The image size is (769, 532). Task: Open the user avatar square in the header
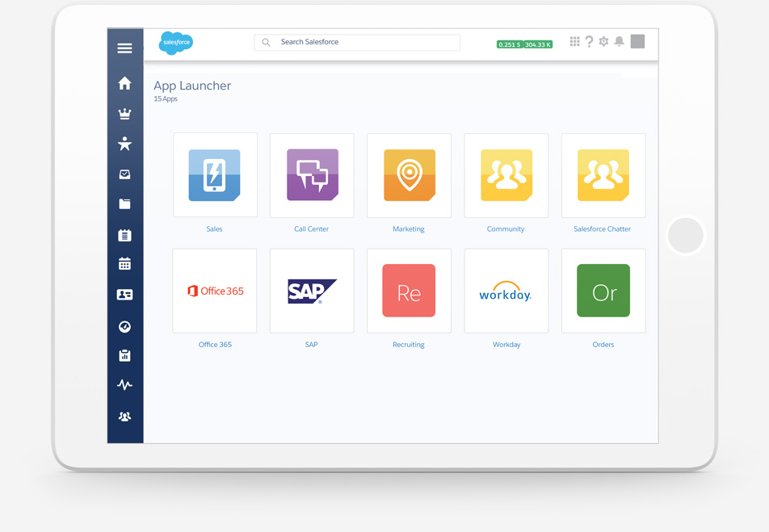pyautogui.click(x=637, y=42)
